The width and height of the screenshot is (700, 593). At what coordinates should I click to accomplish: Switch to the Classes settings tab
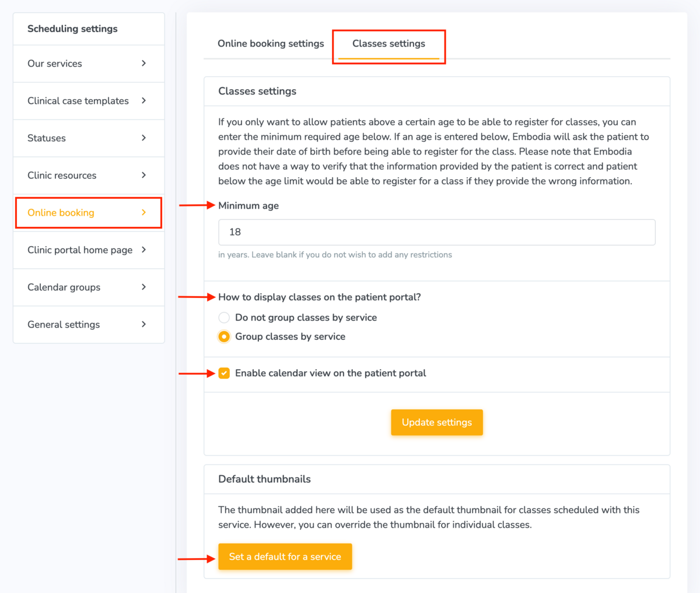tap(388, 43)
